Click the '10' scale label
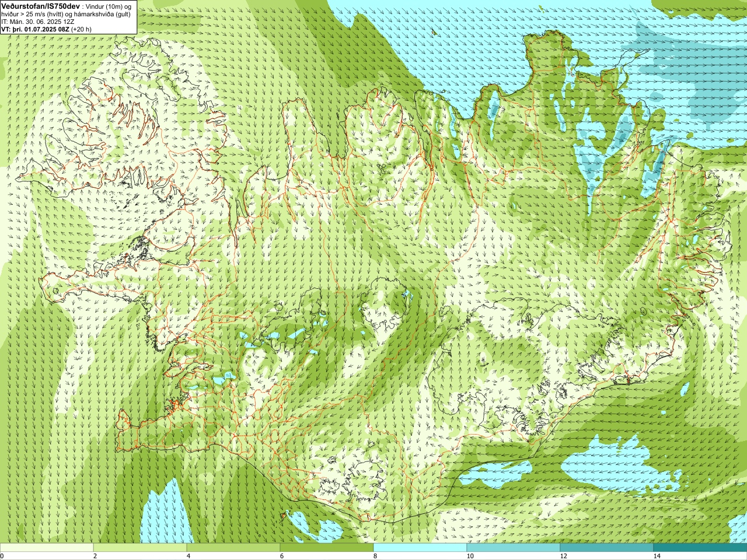Viewport: 747px width, 560px height. [x=470, y=556]
